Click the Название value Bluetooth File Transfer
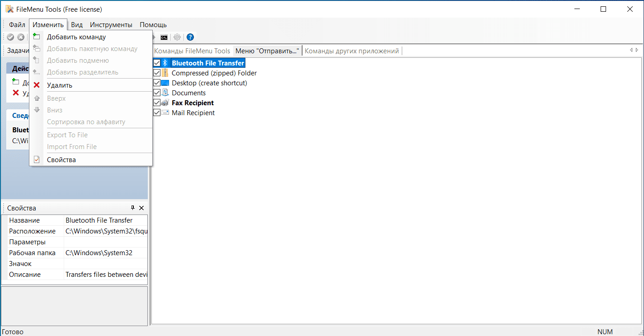 [x=106, y=220]
